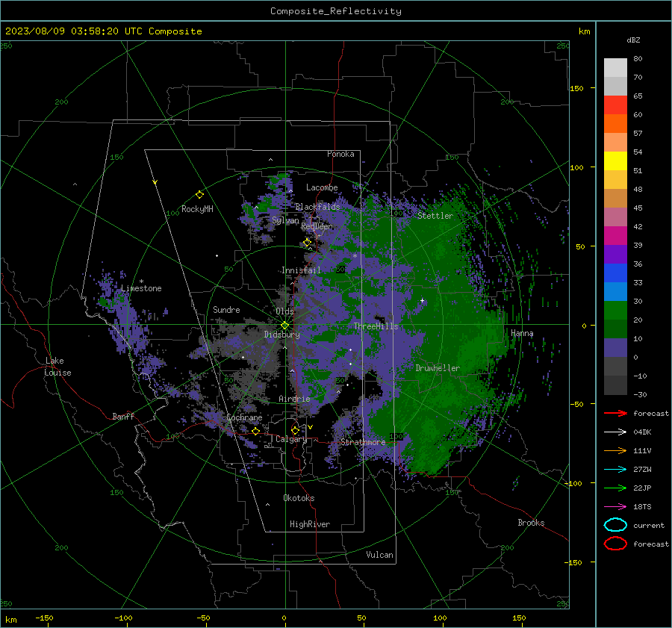This screenshot has width=672, height=628.
Task: Pick the light gray 80 dBZ swatch
Action: pyautogui.click(x=615, y=67)
